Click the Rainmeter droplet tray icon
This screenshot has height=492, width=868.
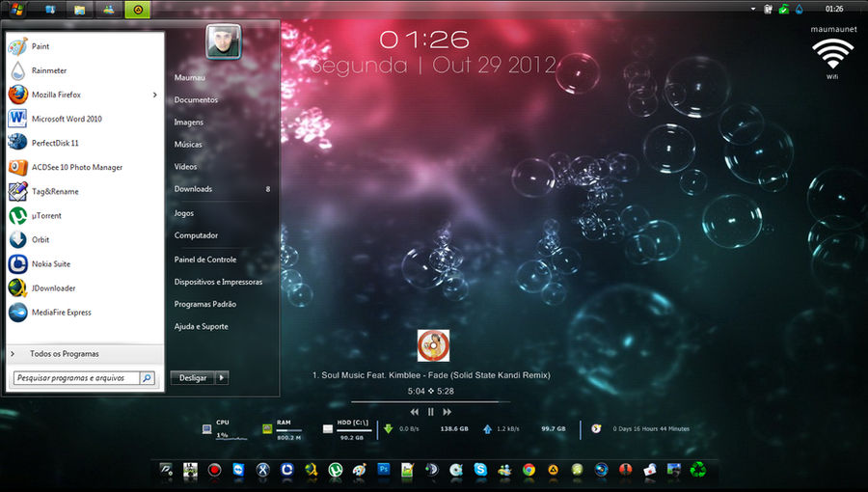pos(800,9)
